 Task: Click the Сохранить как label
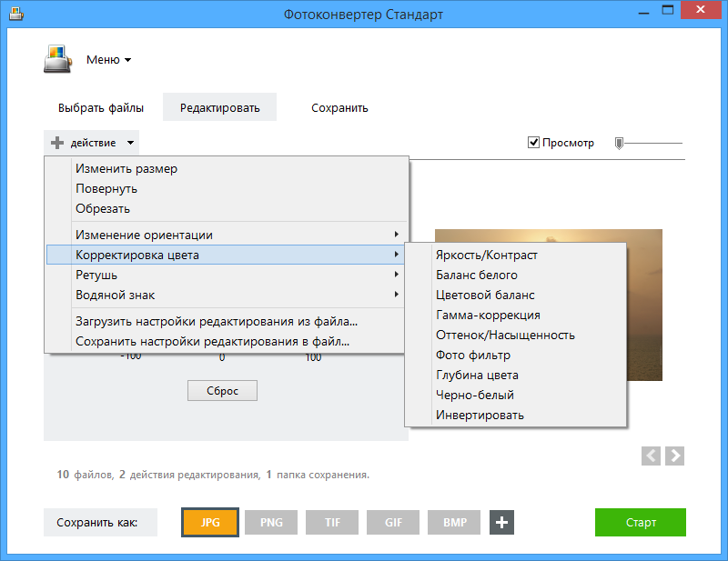pos(100,523)
